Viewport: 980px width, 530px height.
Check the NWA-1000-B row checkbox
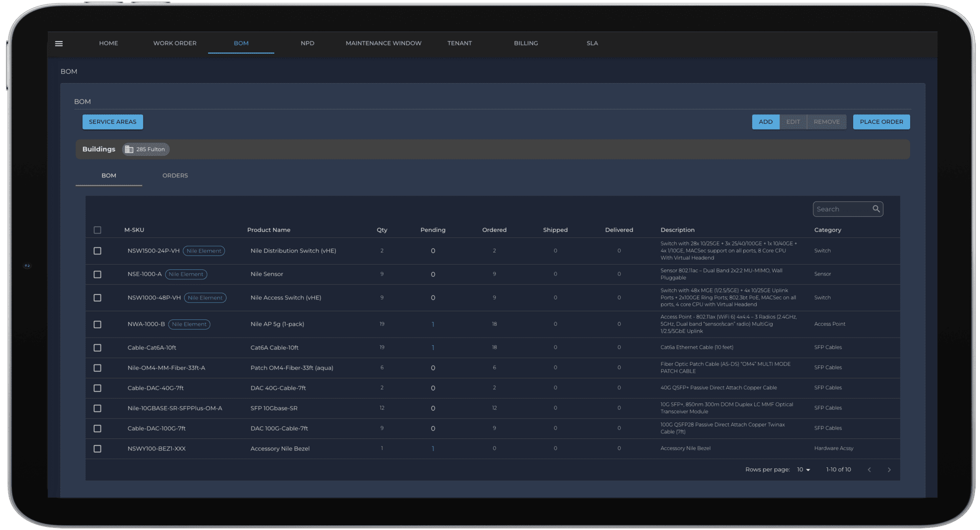point(98,324)
